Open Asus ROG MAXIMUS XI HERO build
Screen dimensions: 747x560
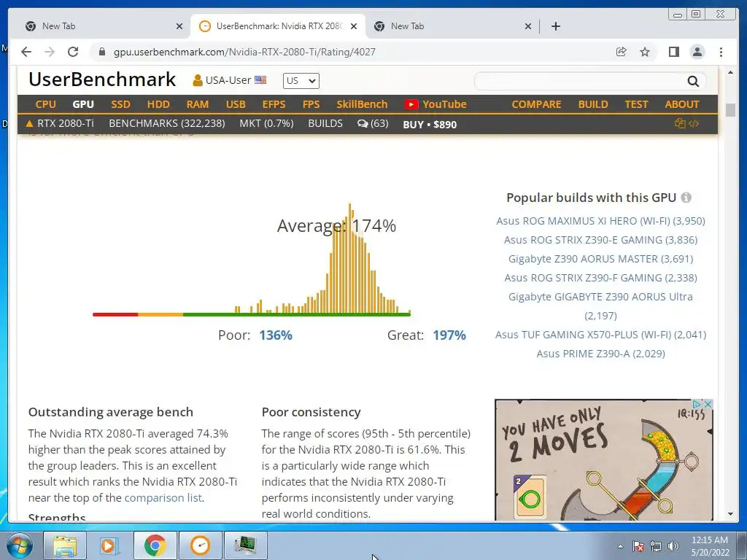(x=601, y=221)
